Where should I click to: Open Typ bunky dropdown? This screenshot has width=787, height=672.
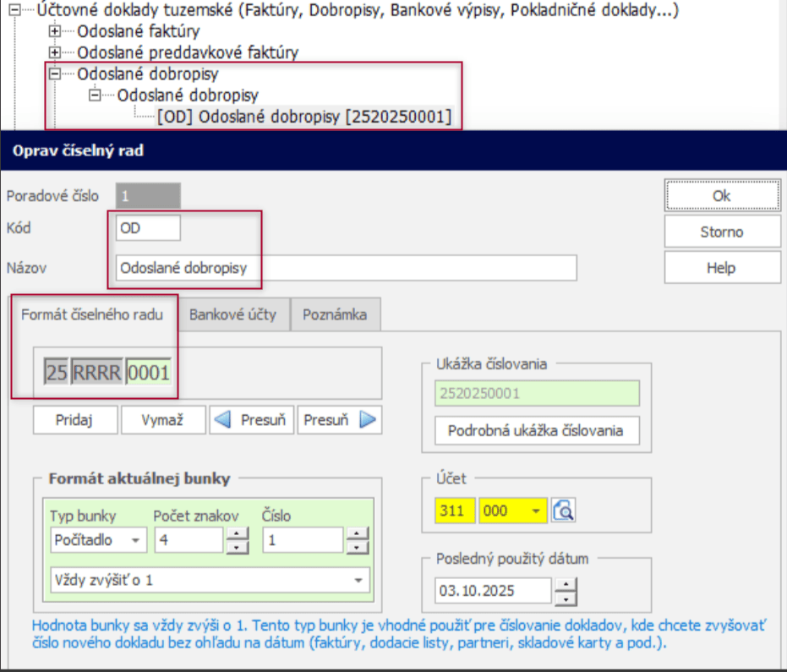point(135,539)
